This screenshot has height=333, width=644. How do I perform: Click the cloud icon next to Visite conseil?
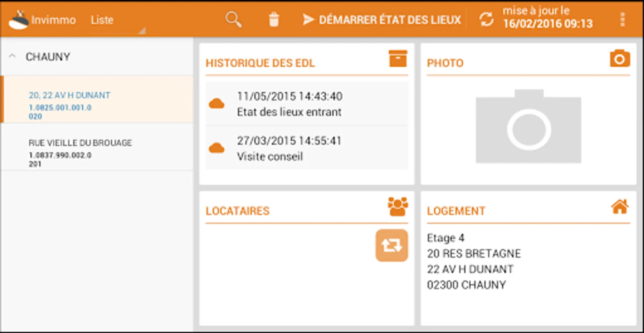coord(217,148)
